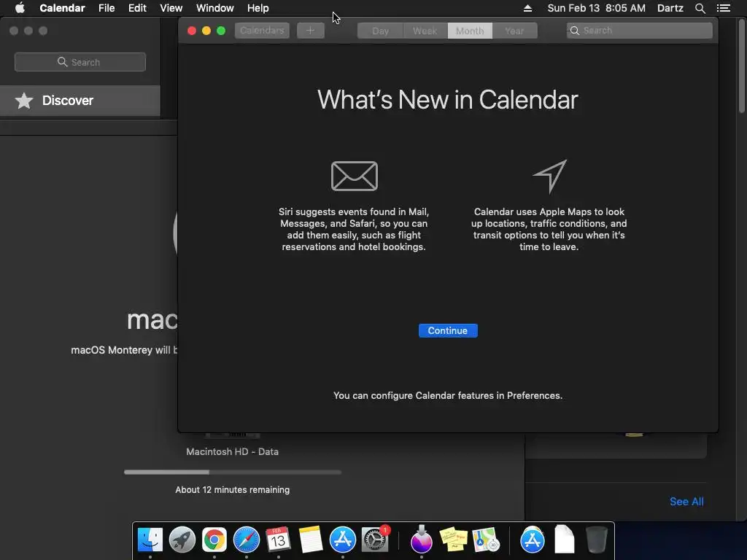Click the App Store icon right of divider
The width and height of the screenshot is (747, 560).
pos(532,540)
